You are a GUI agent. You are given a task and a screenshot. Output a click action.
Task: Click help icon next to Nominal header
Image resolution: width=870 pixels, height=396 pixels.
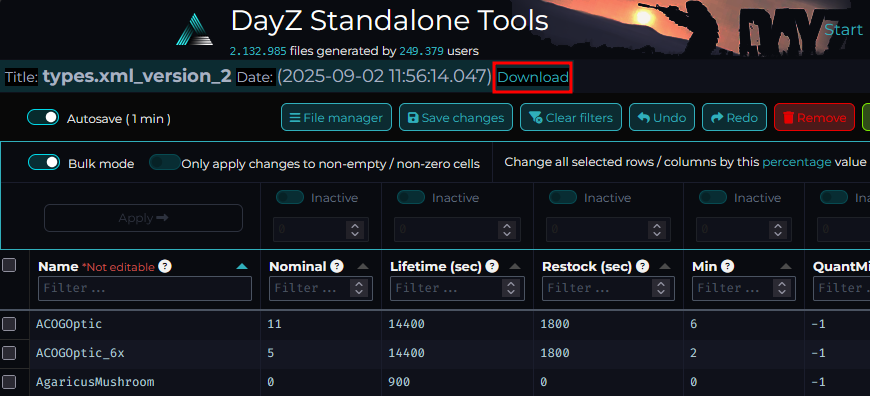pyautogui.click(x=337, y=266)
